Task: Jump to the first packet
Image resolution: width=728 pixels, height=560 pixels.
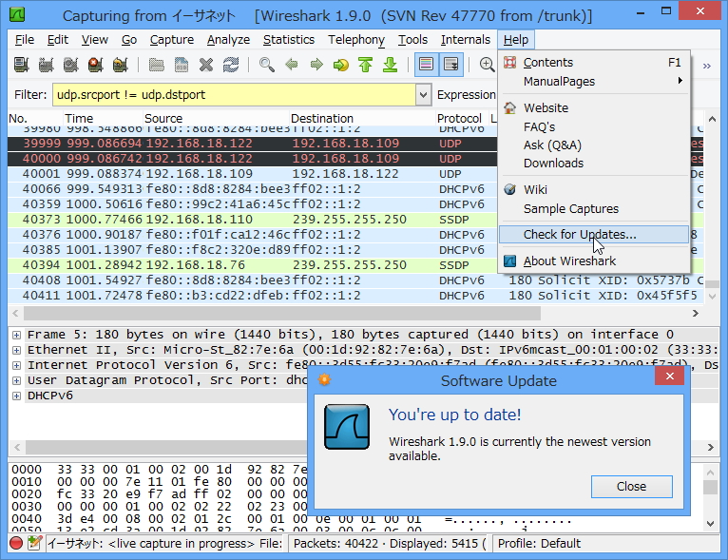Action: 366,65
